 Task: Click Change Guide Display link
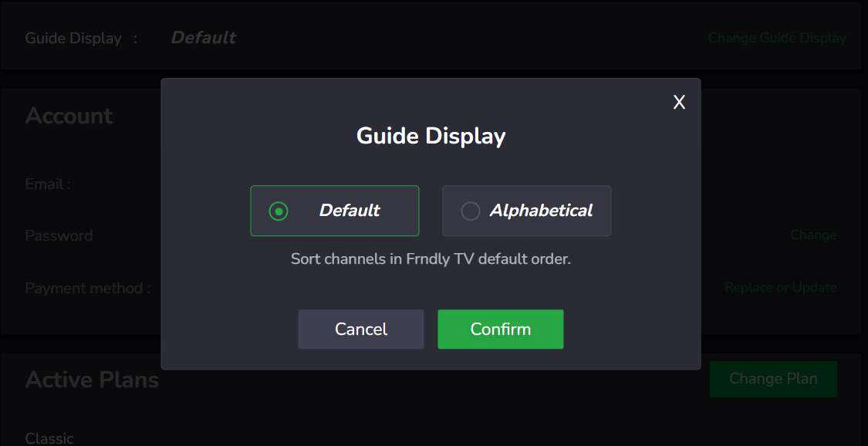coord(776,38)
